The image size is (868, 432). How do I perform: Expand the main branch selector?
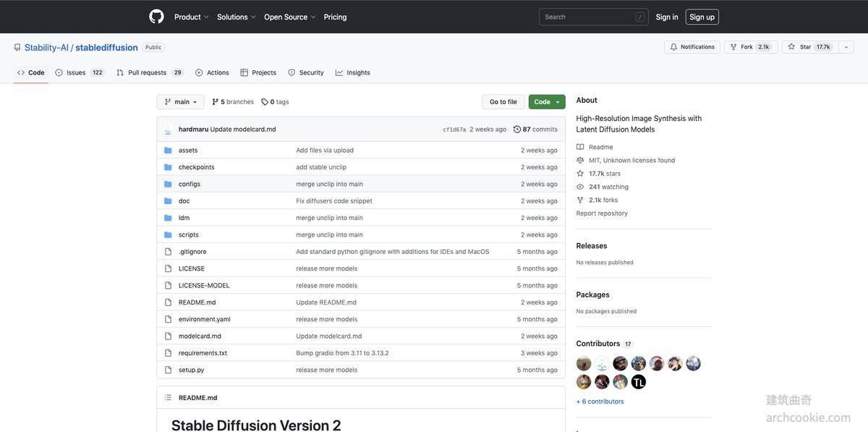click(x=180, y=102)
